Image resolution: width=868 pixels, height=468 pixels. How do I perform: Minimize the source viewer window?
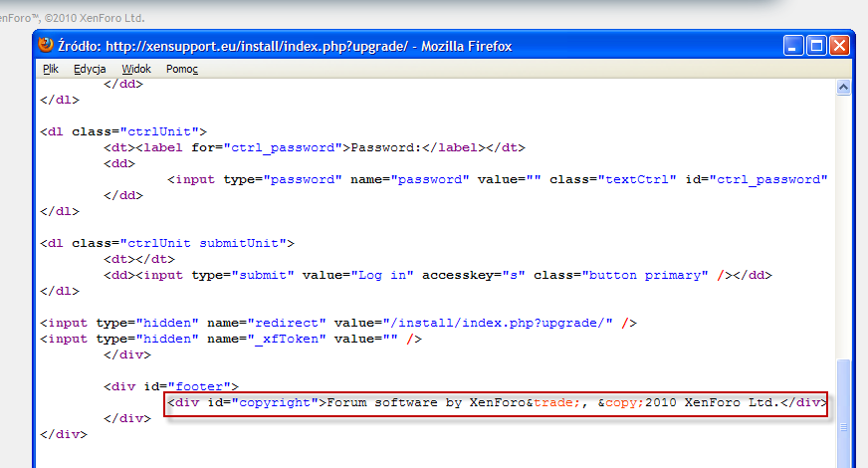[x=793, y=46]
